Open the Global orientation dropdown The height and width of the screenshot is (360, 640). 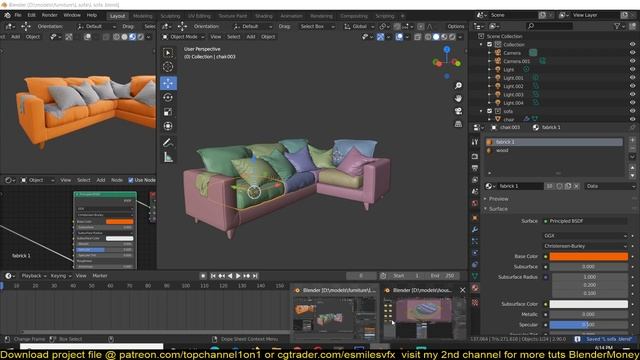359,27
